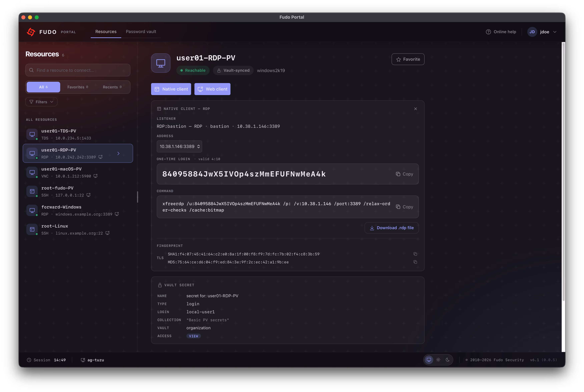The width and height of the screenshot is (584, 392).
Task: Download the .rdp file
Action: 392,228
